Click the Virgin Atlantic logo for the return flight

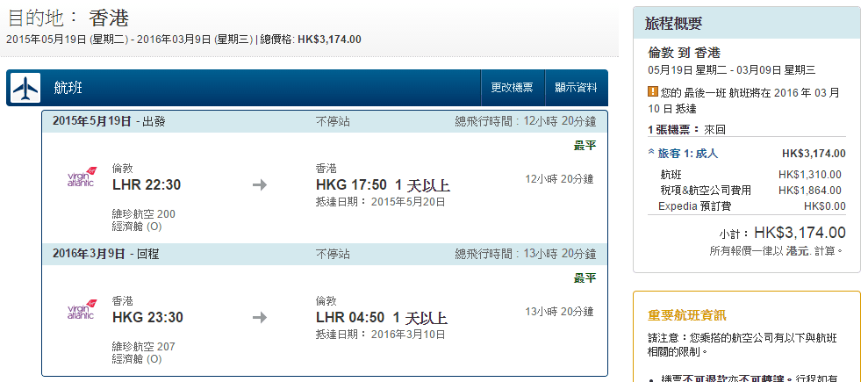coord(80,312)
